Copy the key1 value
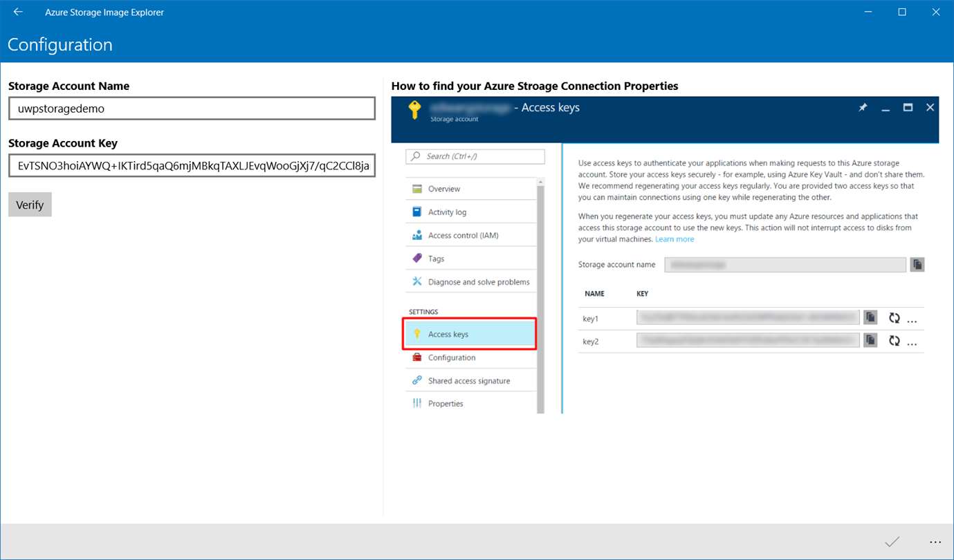 pyautogui.click(x=870, y=317)
